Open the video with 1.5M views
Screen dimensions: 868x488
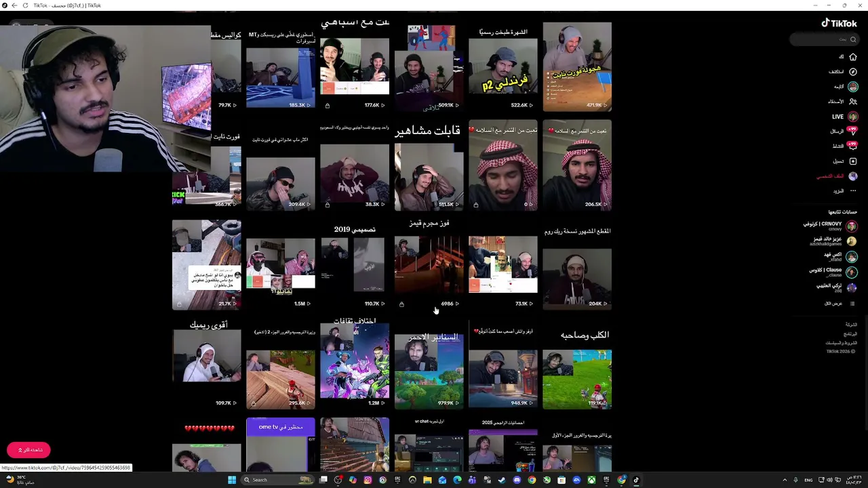(x=281, y=264)
